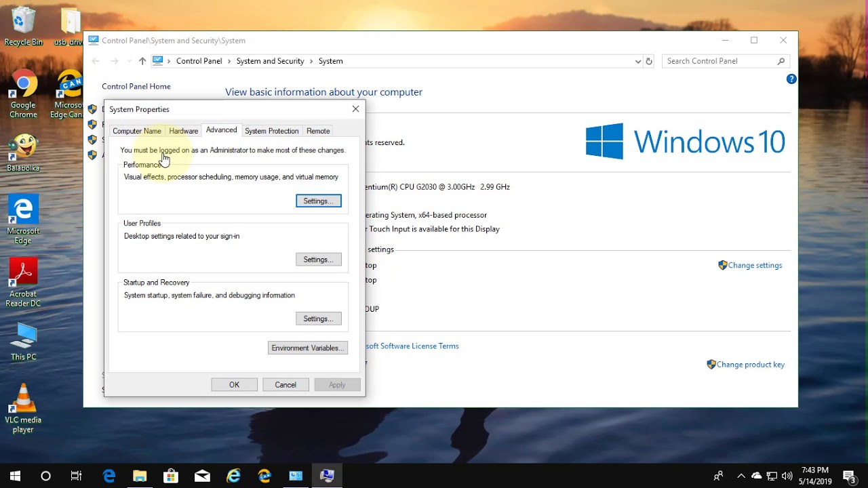Click refresh button in address bar

click(x=649, y=61)
